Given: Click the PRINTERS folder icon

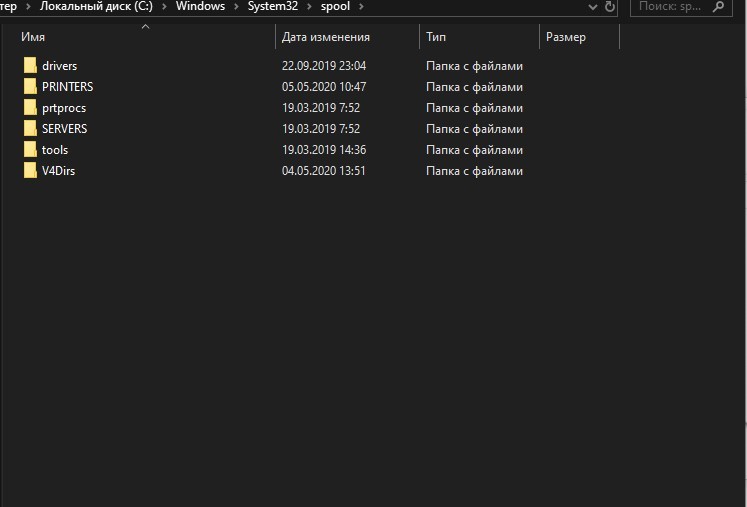Looking at the screenshot, I should point(30,87).
